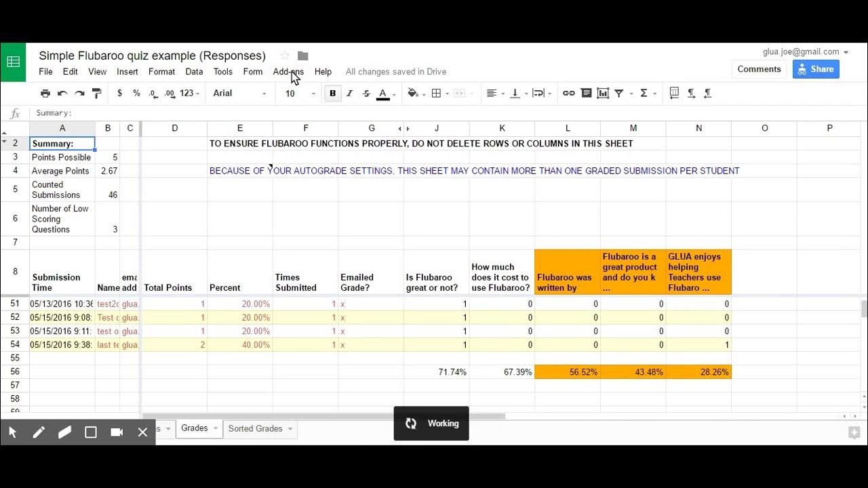Open the fill color picker
The width and height of the screenshot is (868, 488).
(x=415, y=94)
